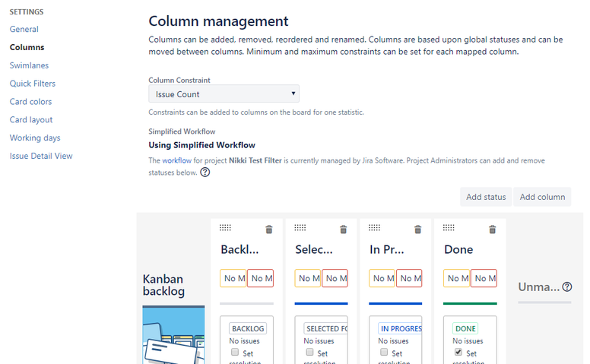Set minimum constraint for Done column

click(457, 278)
